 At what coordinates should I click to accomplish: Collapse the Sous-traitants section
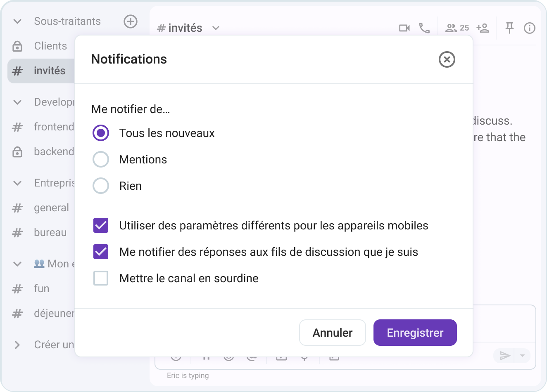(x=17, y=21)
